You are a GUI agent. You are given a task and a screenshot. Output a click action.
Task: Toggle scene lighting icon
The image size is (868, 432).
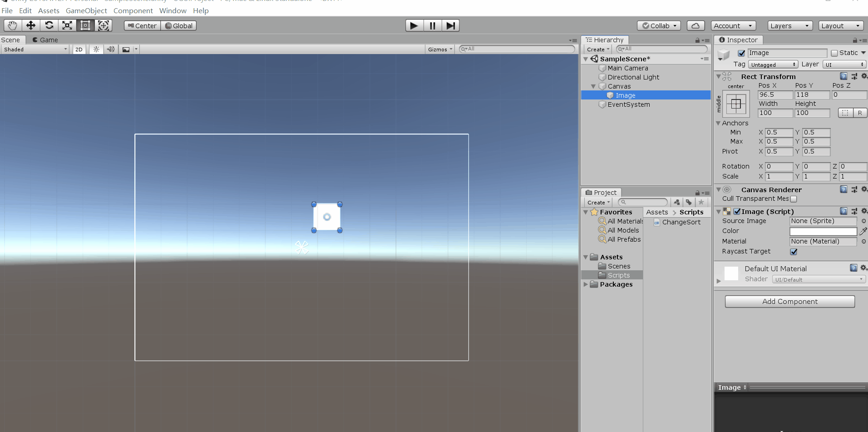click(96, 50)
